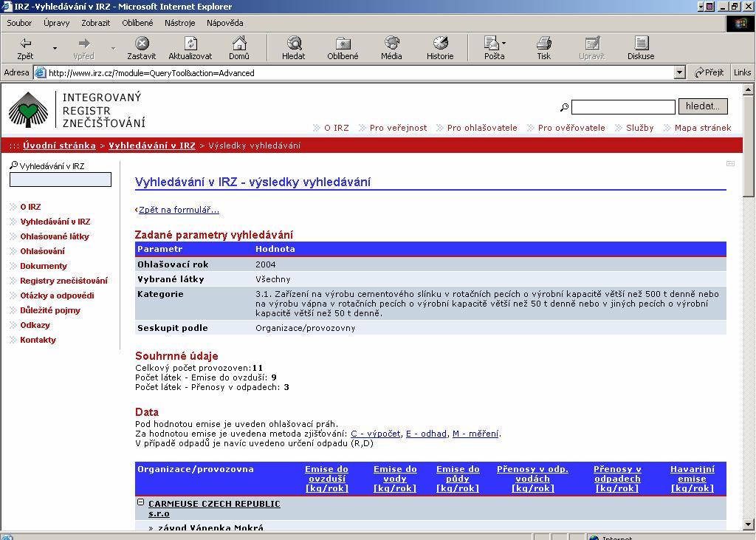Image resolution: width=756 pixels, height=540 pixels.
Task: Refresh page with Aktualizovat icon
Action: pos(190,44)
